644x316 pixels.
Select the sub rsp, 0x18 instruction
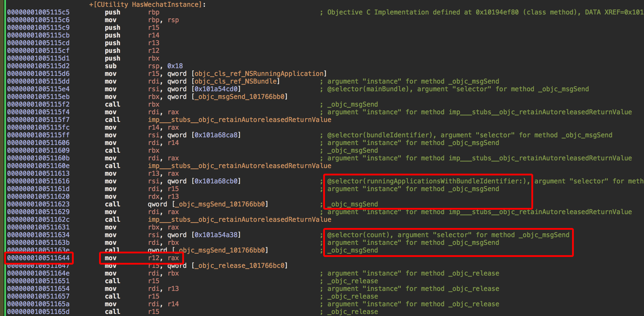click(x=144, y=66)
